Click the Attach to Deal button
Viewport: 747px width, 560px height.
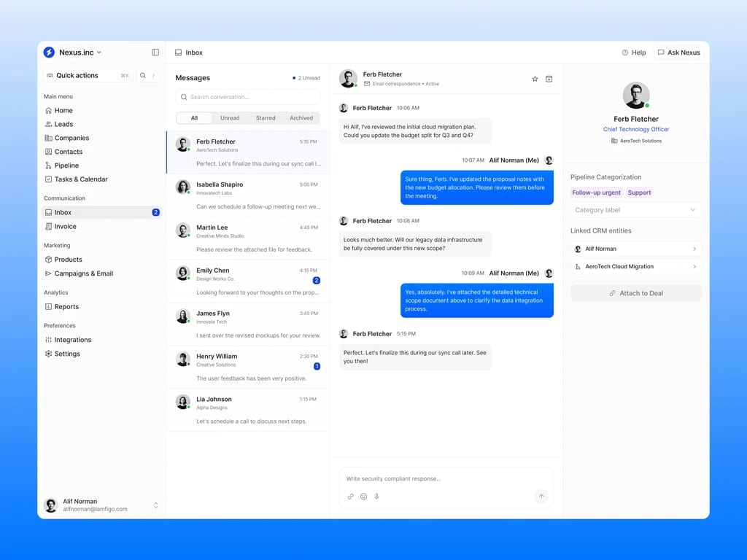635,293
